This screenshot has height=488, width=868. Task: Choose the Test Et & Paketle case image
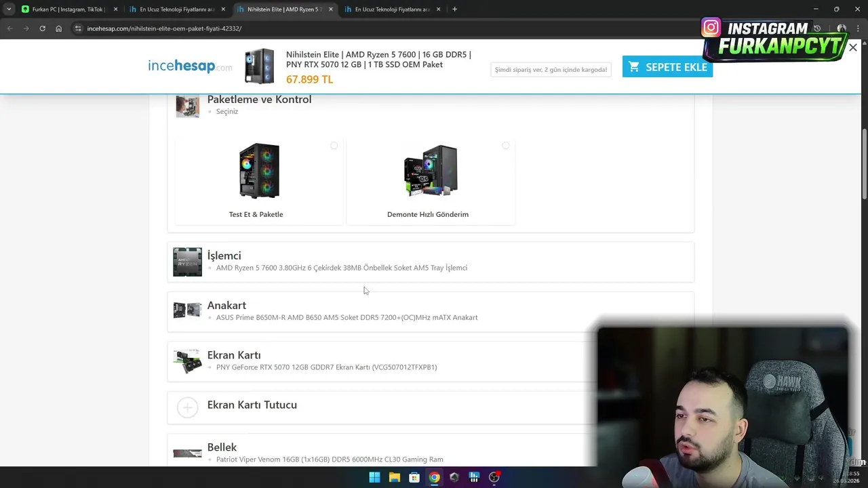(259, 171)
